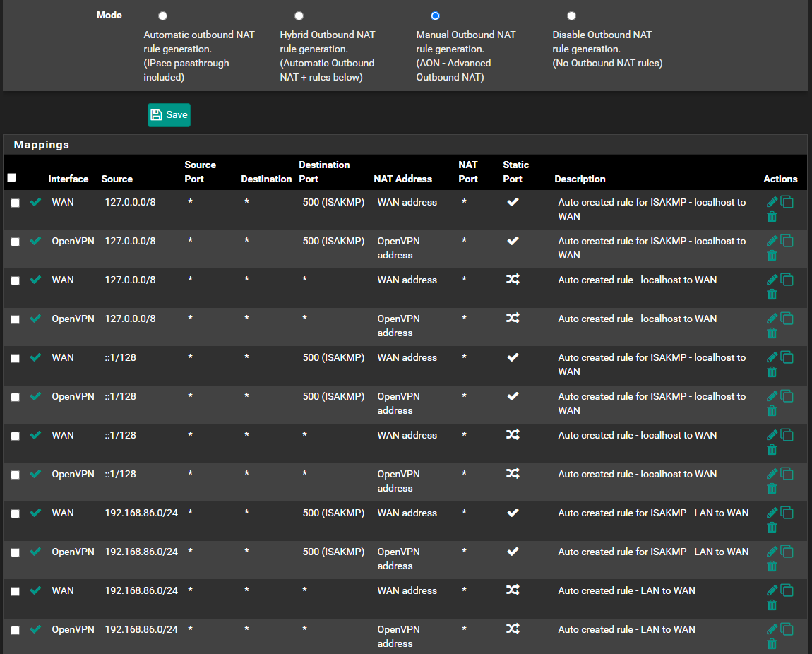Copy the OpenVPN ::1/128 ISAKMP rule
This screenshot has width=812, height=654.
click(787, 396)
